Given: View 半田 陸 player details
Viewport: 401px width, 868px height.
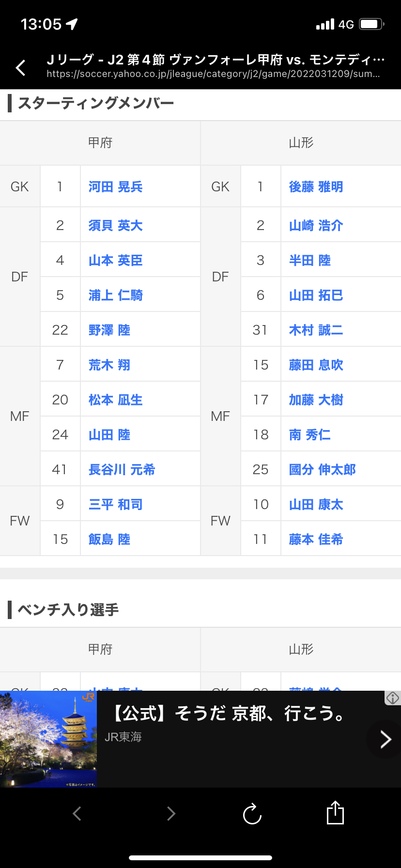Looking at the screenshot, I should [x=310, y=261].
